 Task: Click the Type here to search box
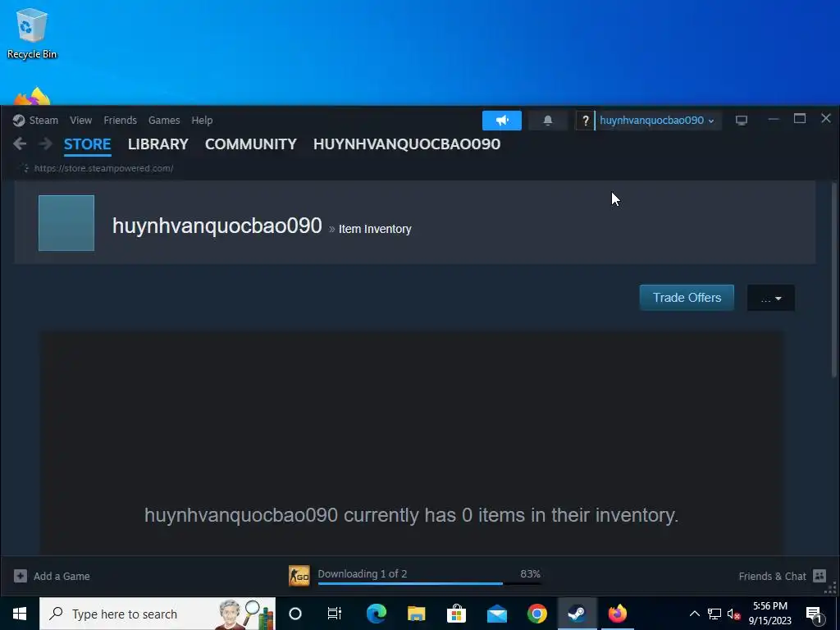(x=157, y=614)
